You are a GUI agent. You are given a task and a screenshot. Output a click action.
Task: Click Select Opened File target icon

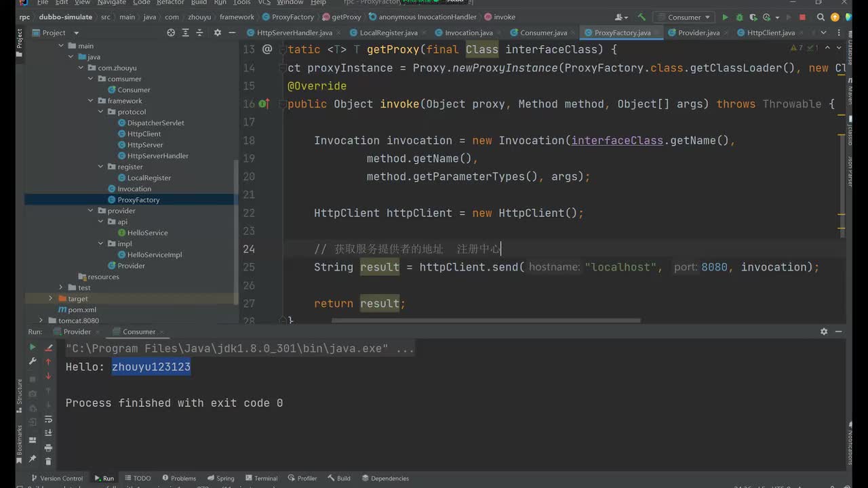[x=171, y=33]
